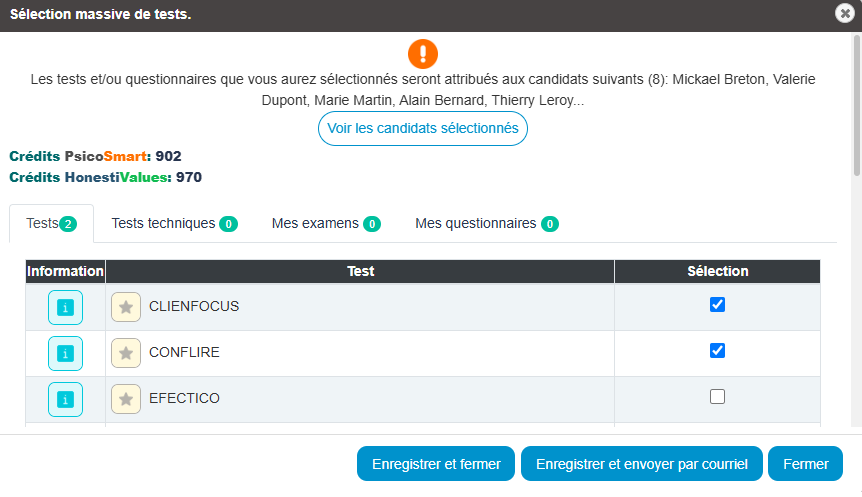The height and width of the screenshot is (497, 862).
Task: Click the orange exclamation warning icon
Action: pos(423,54)
